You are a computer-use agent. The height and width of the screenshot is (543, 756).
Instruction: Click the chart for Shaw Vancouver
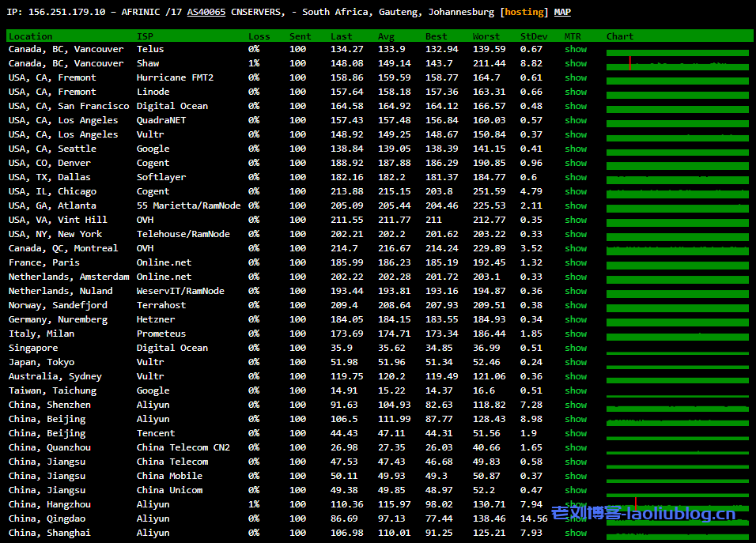pos(677,65)
